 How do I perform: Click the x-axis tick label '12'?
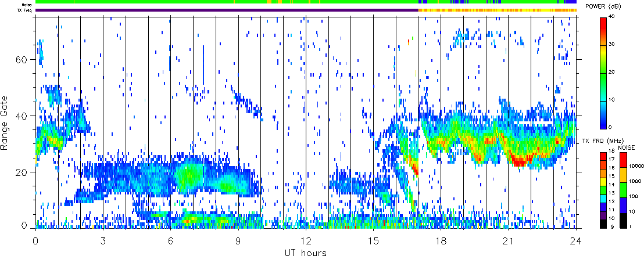306,241
